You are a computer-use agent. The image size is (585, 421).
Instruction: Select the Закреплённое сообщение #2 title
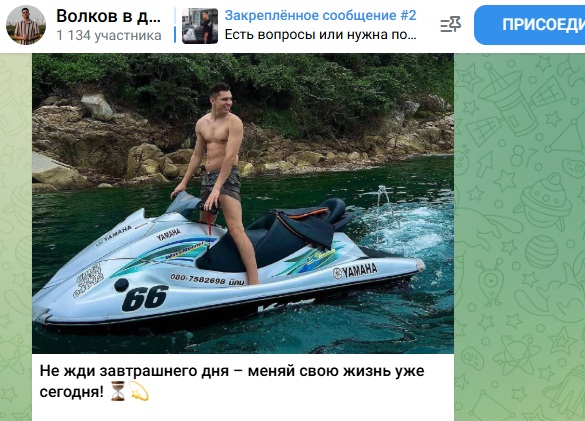pos(320,16)
